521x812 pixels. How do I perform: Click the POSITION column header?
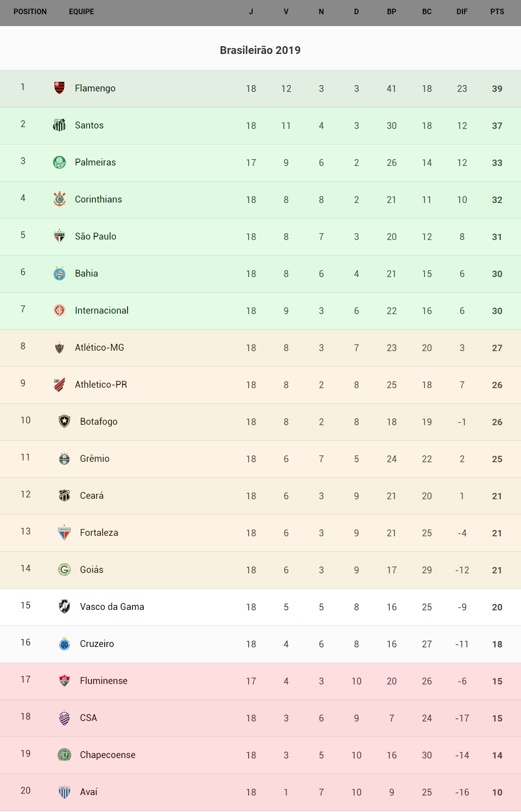(30, 12)
